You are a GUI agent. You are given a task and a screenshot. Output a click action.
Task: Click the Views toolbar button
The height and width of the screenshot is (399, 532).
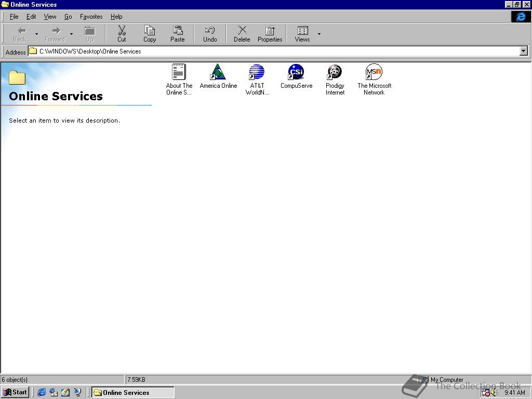[302, 34]
